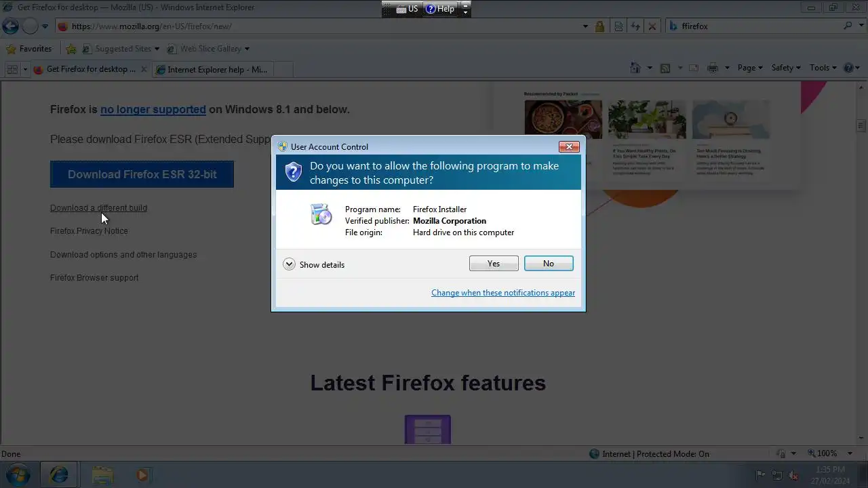This screenshot has height=488, width=868.
Task: Open a new tab with the blank tab button
Action: 283,69
